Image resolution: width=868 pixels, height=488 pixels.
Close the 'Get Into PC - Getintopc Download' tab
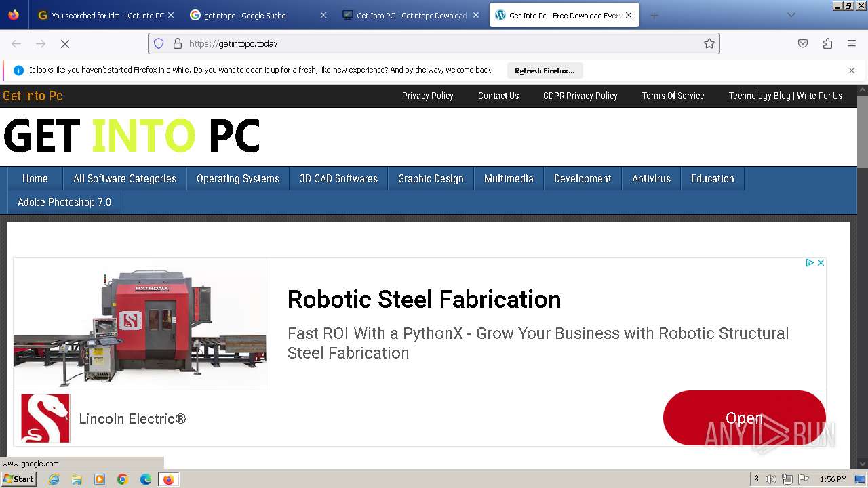click(x=475, y=15)
